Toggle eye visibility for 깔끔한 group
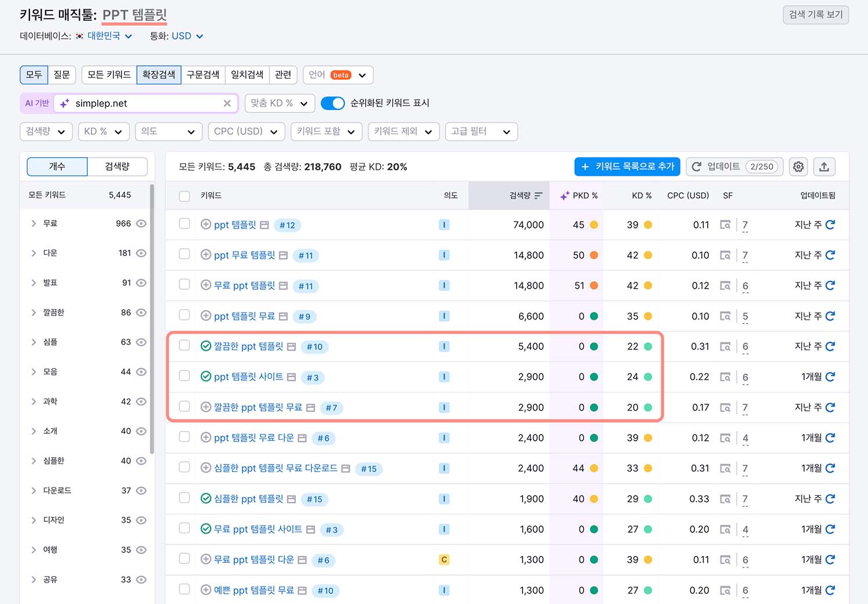Screen dimensions: 868x604 [x=141, y=312]
